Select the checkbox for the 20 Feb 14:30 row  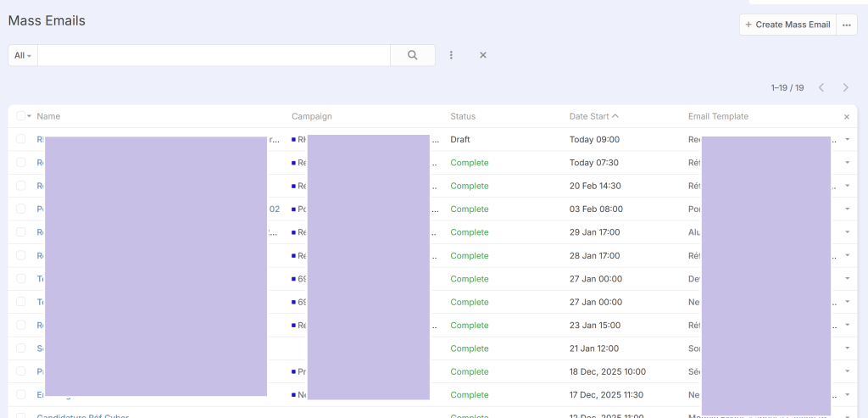20,186
